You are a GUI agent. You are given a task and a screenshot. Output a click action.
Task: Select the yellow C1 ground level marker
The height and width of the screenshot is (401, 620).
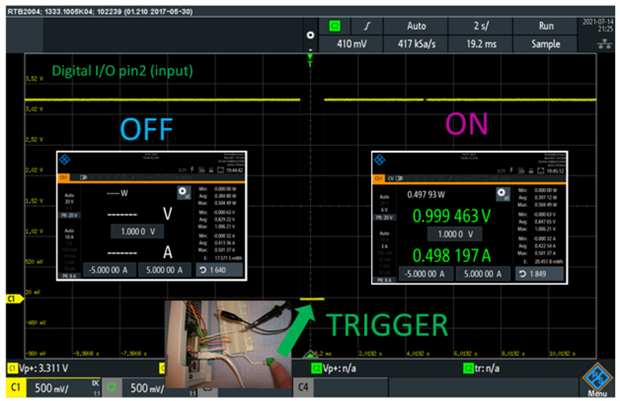tap(14, 299)
